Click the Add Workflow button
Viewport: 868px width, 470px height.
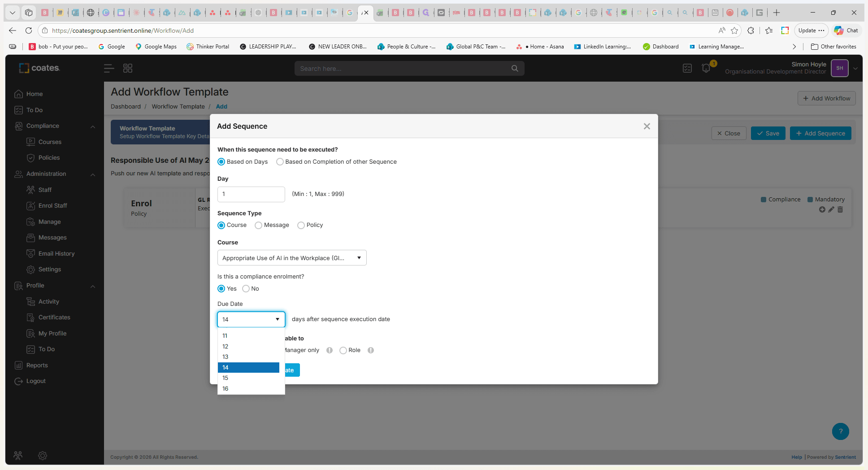[x=827, y=98]
